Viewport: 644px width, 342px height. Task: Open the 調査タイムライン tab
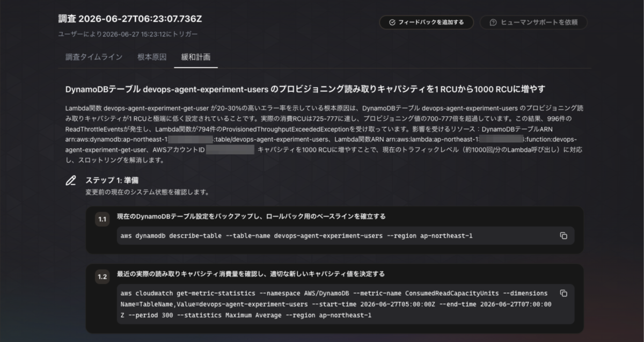pyautogui.click(x=94, y=57)
